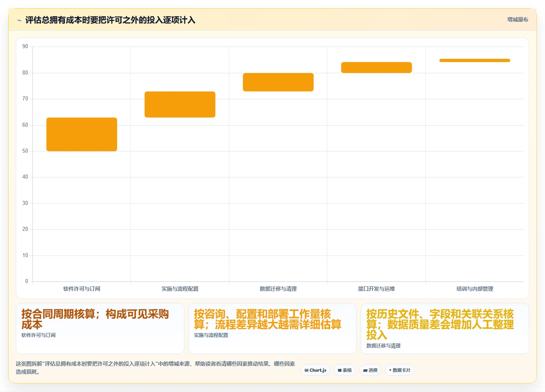Click the y-axis value 90
Viewport: 545px width, 392px height.
point(25,47)
